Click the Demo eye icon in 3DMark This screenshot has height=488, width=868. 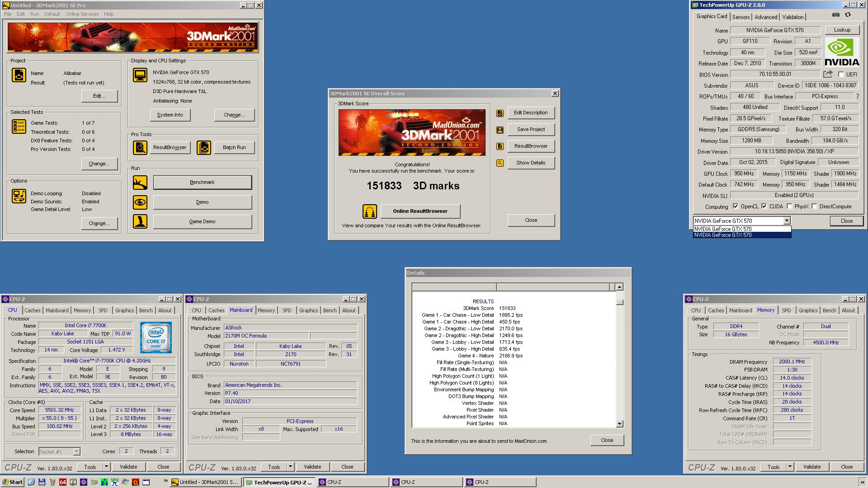[140, 202]
